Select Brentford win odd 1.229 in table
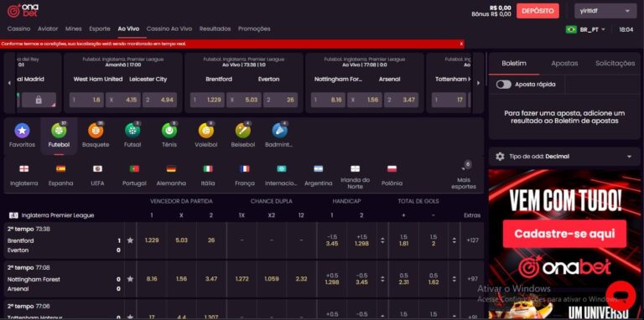Image resolution: width=644 pixels, height=320 pixels. point(152,240)
